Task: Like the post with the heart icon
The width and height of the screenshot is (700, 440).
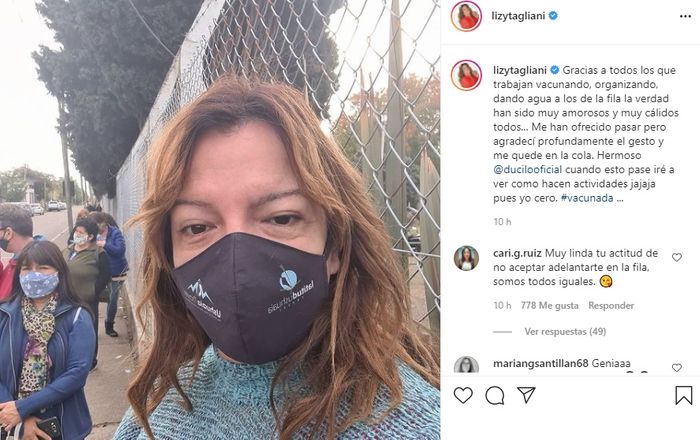Action: coord(463,395)
